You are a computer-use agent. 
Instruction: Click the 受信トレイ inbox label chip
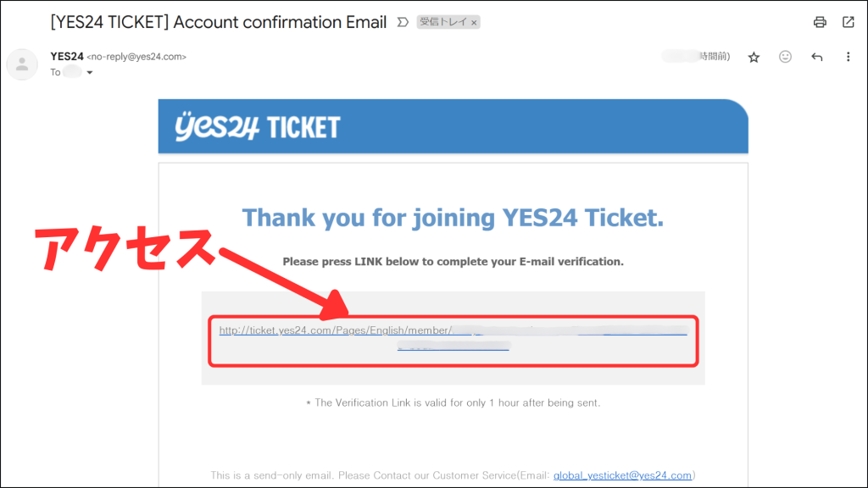point(442,23)
